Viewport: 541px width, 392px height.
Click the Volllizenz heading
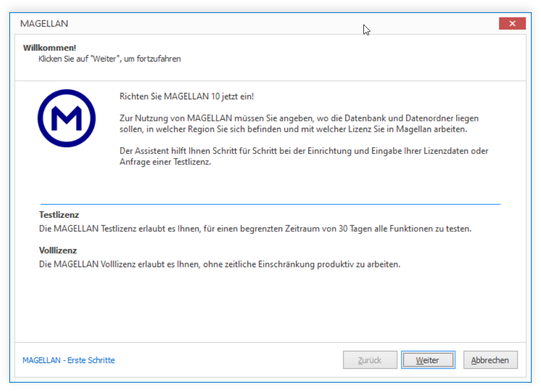click(58, 250)
